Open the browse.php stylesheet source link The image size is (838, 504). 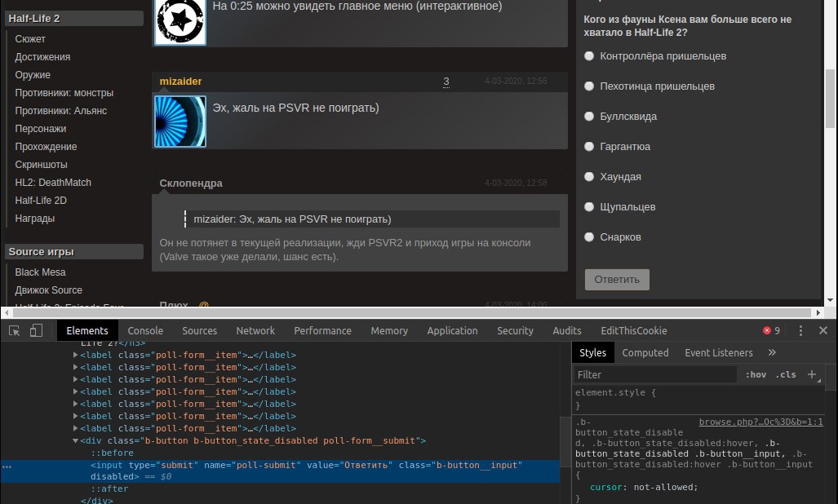click(x=761, y=422)
